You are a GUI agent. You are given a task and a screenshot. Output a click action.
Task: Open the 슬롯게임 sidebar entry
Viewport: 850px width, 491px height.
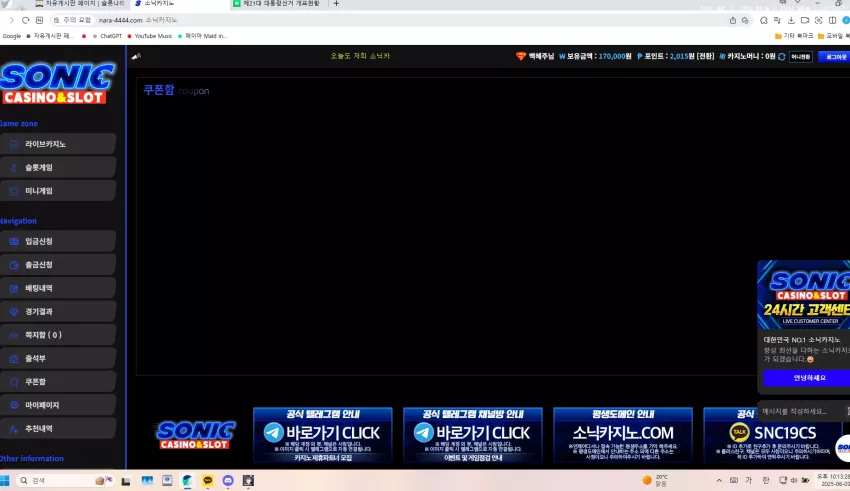(x=57, y=167)
